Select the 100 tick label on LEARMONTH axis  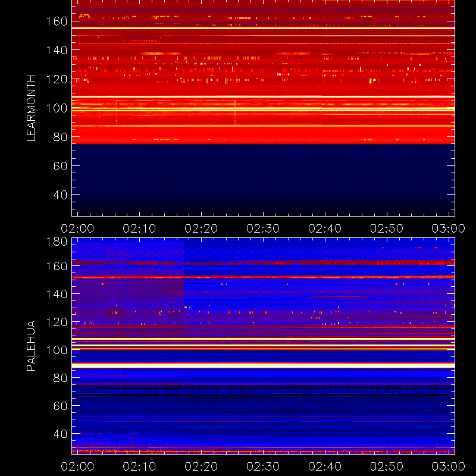(x=57, y=108)
